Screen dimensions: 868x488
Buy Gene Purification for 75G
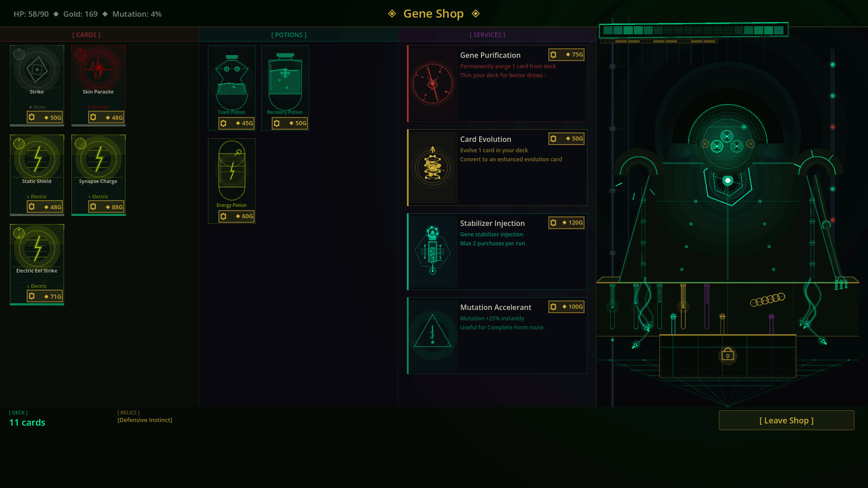tap(566, 55)
